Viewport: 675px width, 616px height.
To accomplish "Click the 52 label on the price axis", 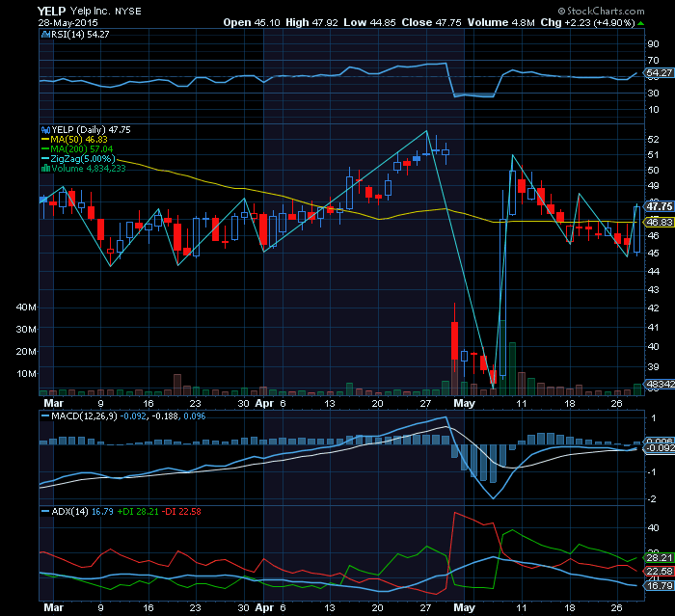I will pyautogui.click(x=653, y=139).
